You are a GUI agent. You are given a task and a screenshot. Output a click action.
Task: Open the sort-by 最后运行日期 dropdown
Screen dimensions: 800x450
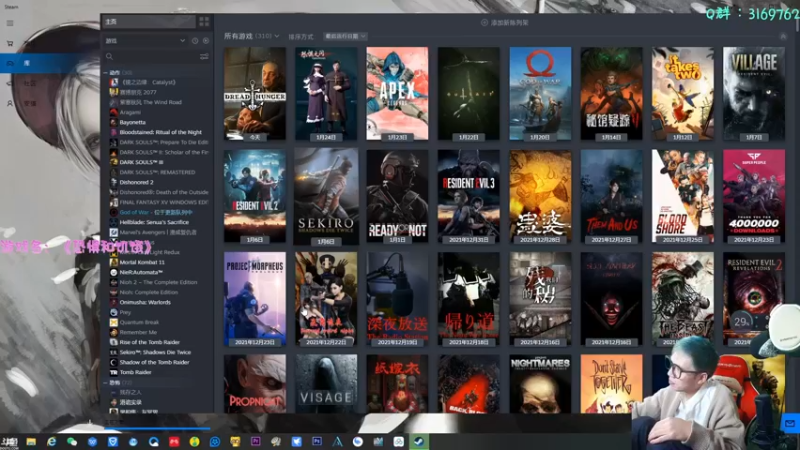345,36
